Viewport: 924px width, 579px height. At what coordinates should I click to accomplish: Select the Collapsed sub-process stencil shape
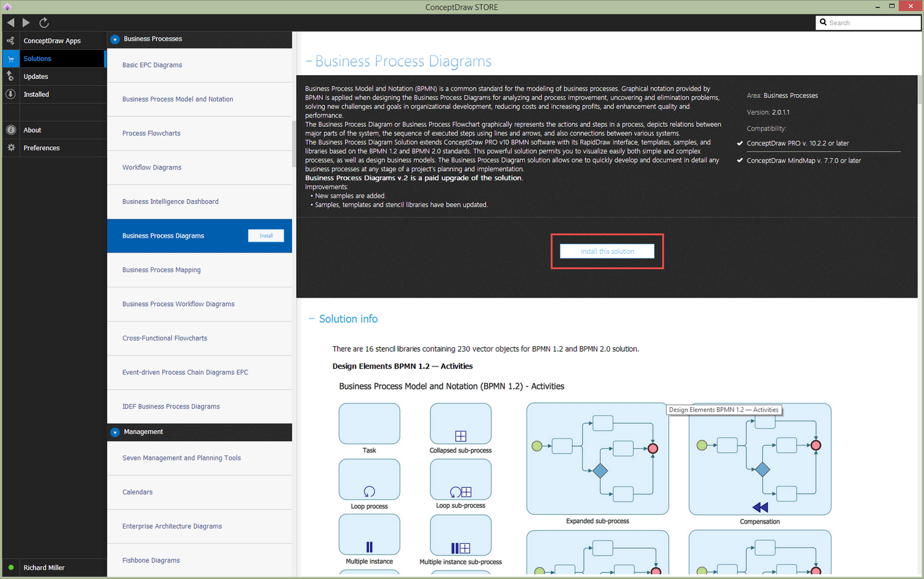coord(461,424)
